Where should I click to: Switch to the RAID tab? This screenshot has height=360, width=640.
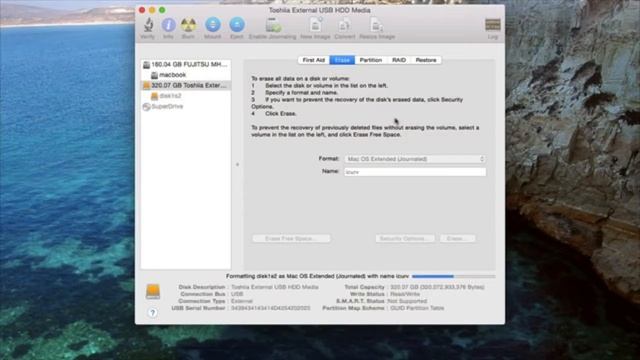[x=399, y=60]
